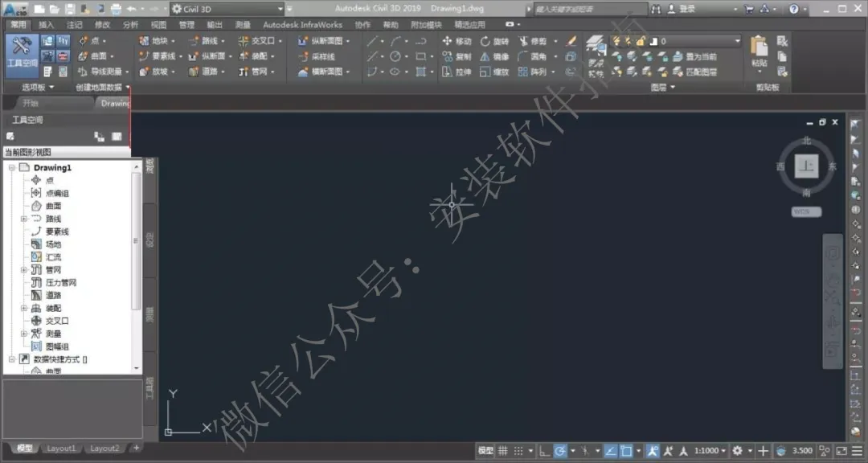
Task: Open the Autodesk InfraWorks ribbon tab
Action: click(x=302, y=25)
